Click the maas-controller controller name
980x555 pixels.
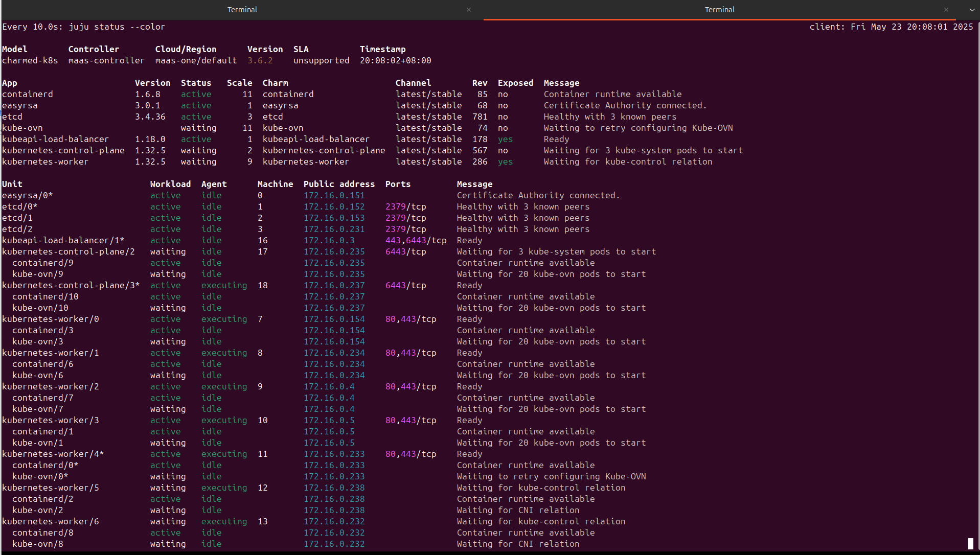[106, 60]
